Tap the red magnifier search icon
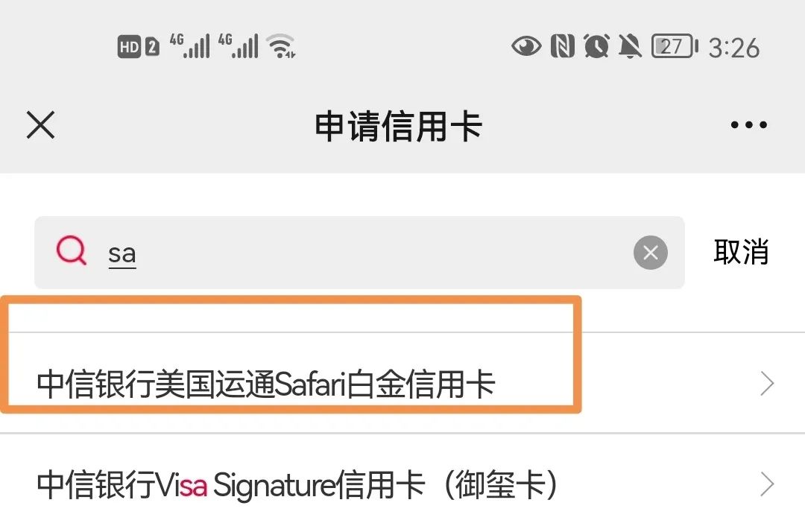The width and height of the screenshot is (805, 532). [x=72, y=250]
